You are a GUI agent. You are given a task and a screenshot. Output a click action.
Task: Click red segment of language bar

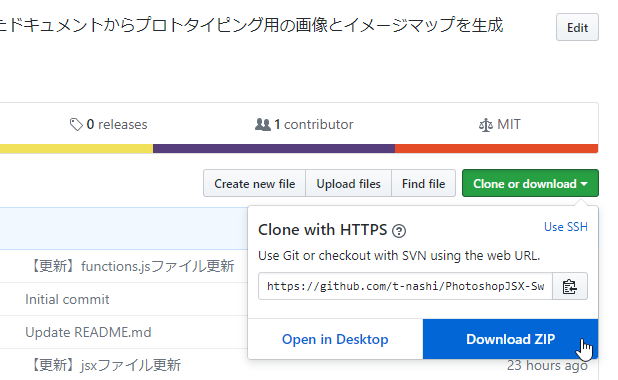click(497, 148)
